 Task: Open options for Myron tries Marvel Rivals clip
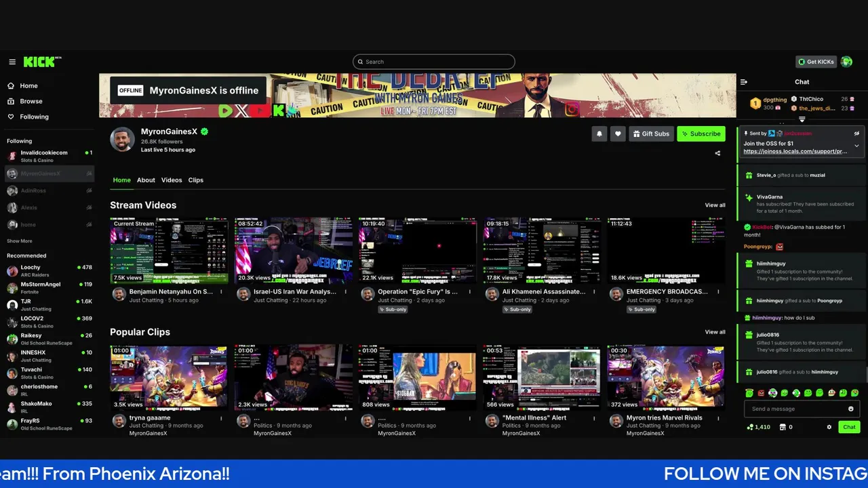tap(719, 418)
